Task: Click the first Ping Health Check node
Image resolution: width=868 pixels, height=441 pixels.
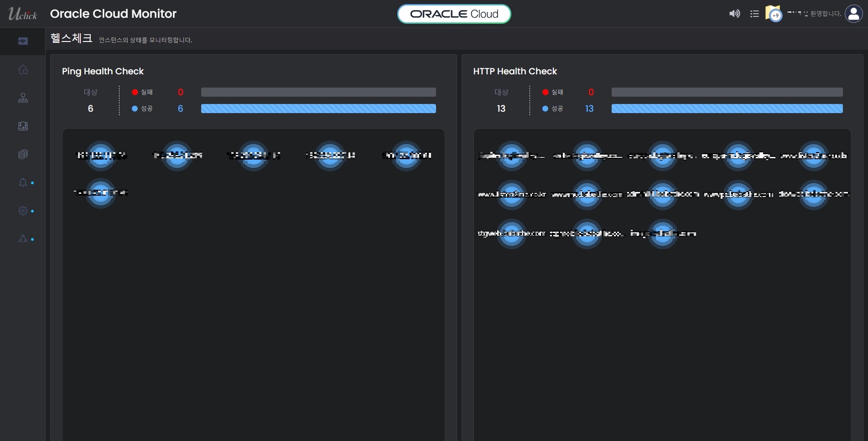Action: [x=101, y=156]
